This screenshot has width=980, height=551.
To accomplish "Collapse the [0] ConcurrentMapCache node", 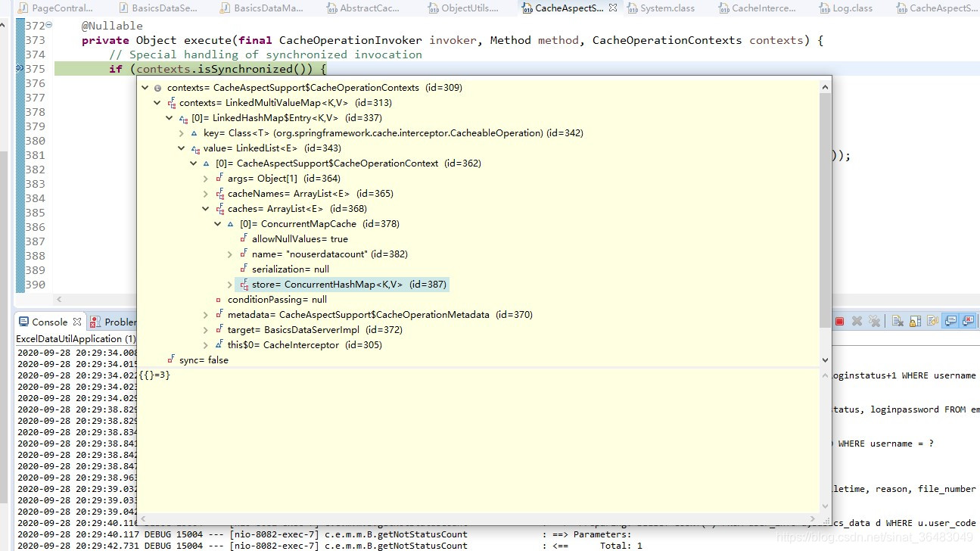I will pyautogui.click(x=217, y=224).
